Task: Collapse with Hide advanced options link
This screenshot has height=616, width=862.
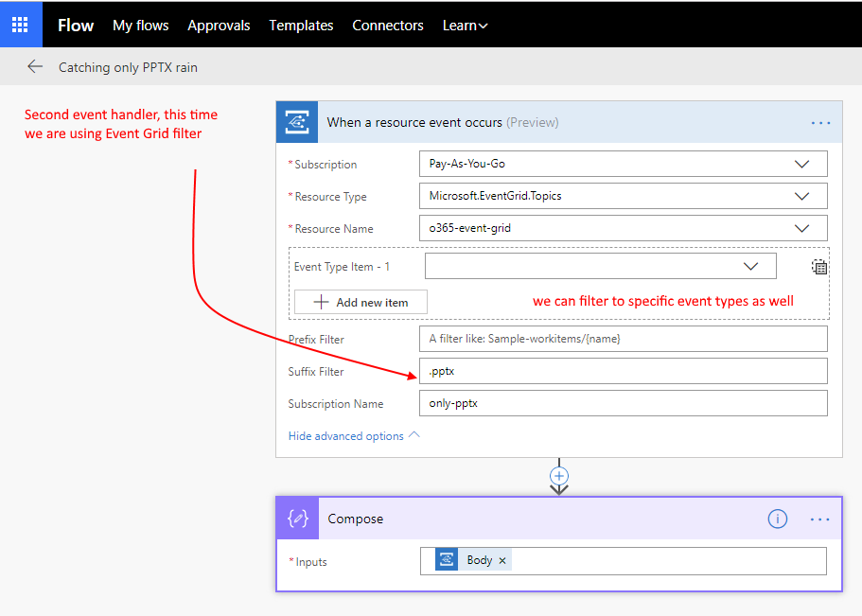Action: pyautogui.click(x=354, y=436)
